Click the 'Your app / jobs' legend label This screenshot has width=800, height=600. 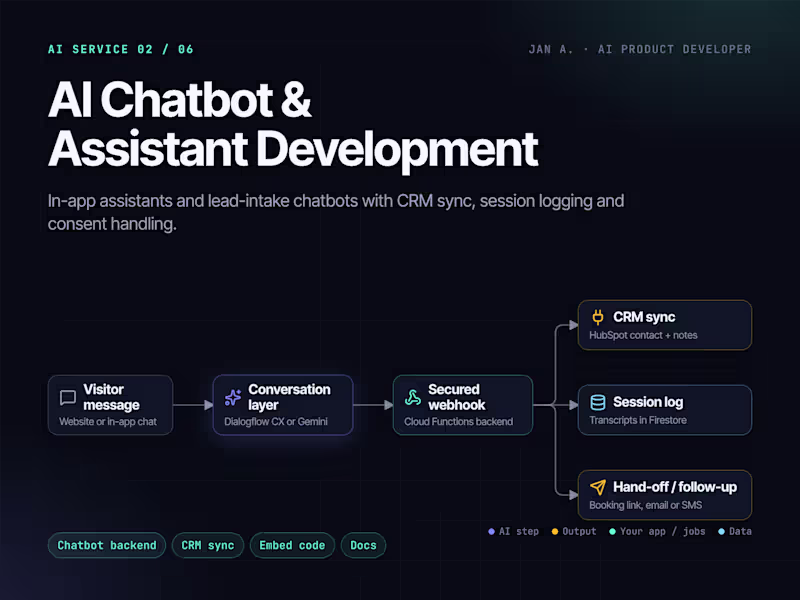point(662,532)
